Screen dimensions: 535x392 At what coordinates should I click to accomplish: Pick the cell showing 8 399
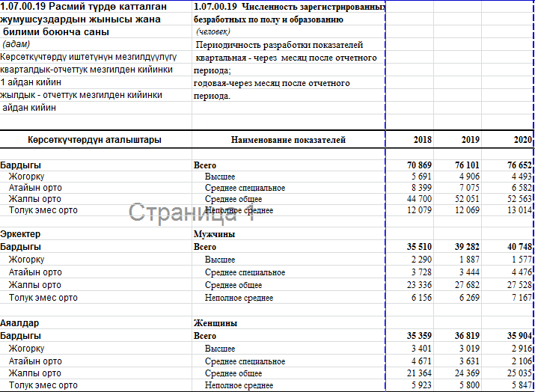pos(409,188)
